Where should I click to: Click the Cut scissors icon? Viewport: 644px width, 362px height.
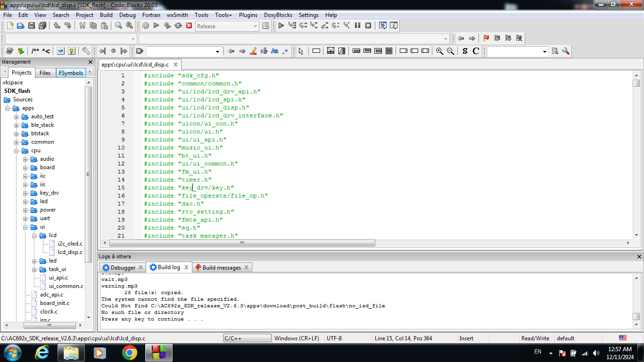pyautogui.click(x=83, y=26)
